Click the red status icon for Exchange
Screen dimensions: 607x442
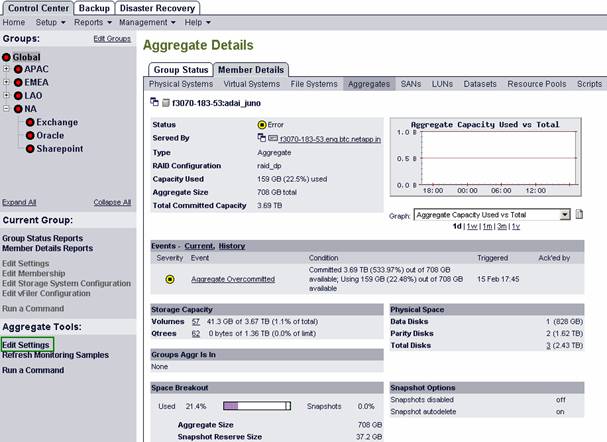coord(30,122)
